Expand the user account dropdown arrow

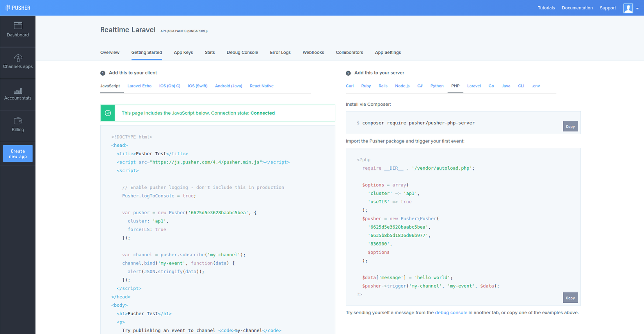pyautogui.click(x=637, y=9)
